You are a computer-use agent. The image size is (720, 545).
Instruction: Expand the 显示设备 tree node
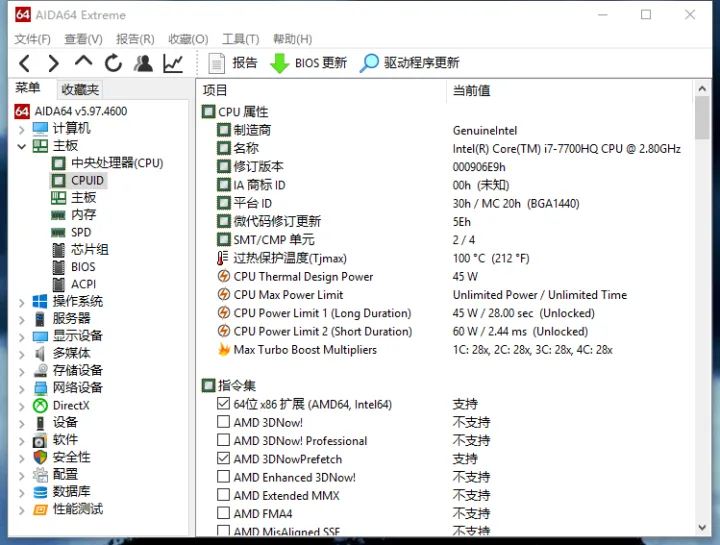(x=22, y=337)
